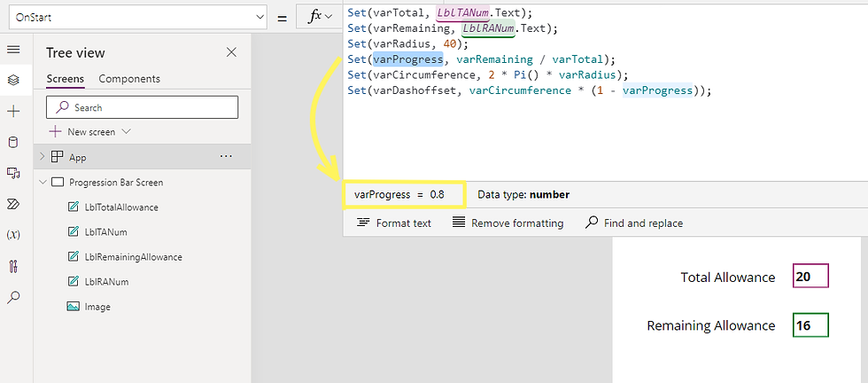Click the Format text icon
This screenshot has height=383, width=868.
(363, 223)
